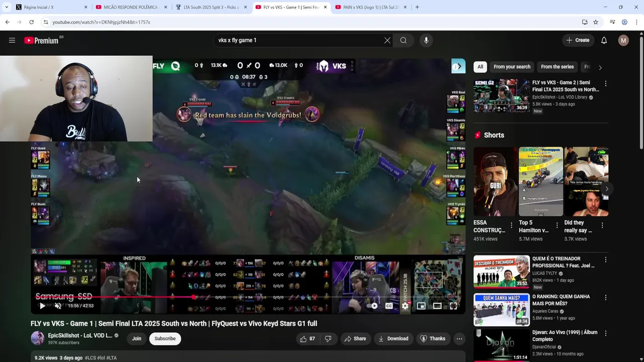Open options for the Did they really say short
Screen dimensions: 644x362
coord(602,225)
